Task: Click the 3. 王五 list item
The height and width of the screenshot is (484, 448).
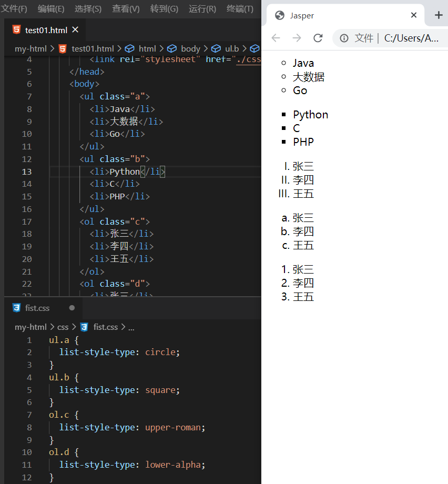Action: tap(298, 297)
